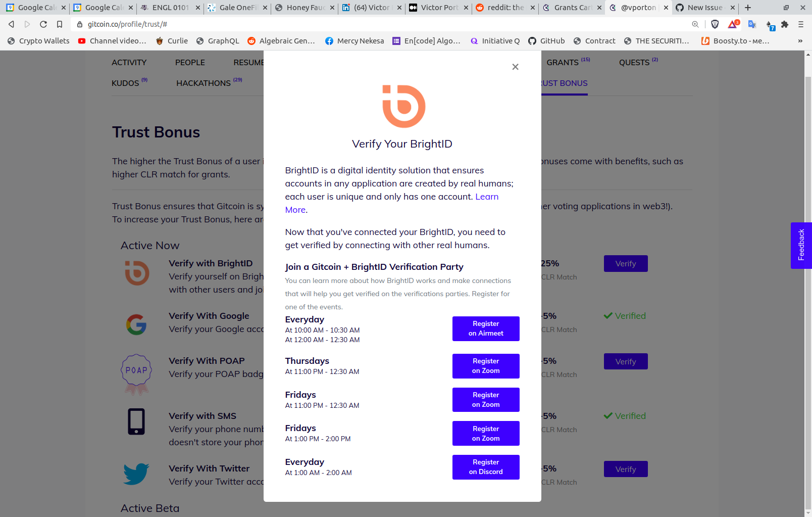The image size is (812, 517).
Task: Open the GraphQL bookmark
Action: pyautogui.click(x=218, y=41)
